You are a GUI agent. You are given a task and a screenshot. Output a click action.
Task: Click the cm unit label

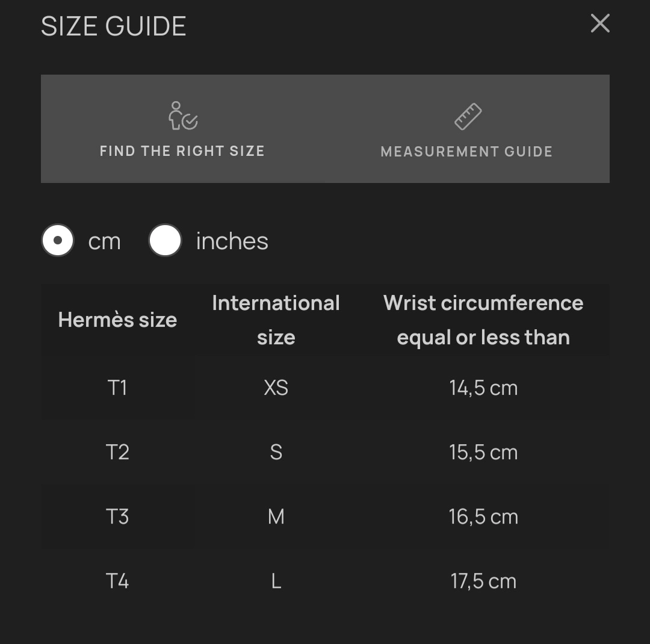click(x=104, y=241)
